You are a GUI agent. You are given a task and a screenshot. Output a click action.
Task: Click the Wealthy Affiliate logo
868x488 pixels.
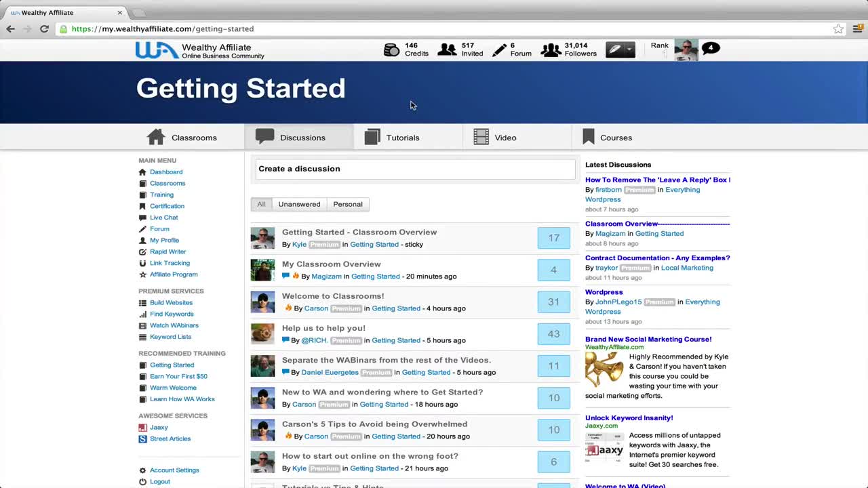(x=199, y=50)
